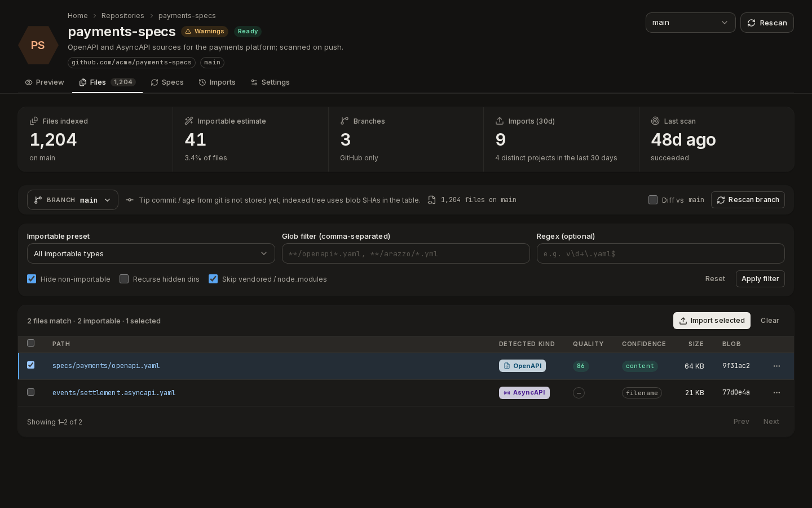Click the OpenAPI detected kind badge
Screen dimensions: 812x508
coord(522,366)
